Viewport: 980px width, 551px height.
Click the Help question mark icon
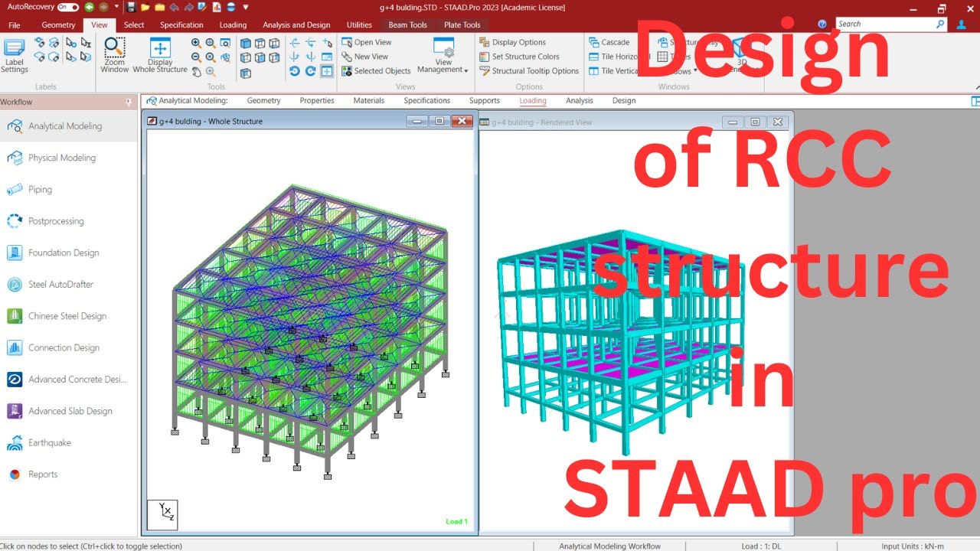[x=822, y=24]
